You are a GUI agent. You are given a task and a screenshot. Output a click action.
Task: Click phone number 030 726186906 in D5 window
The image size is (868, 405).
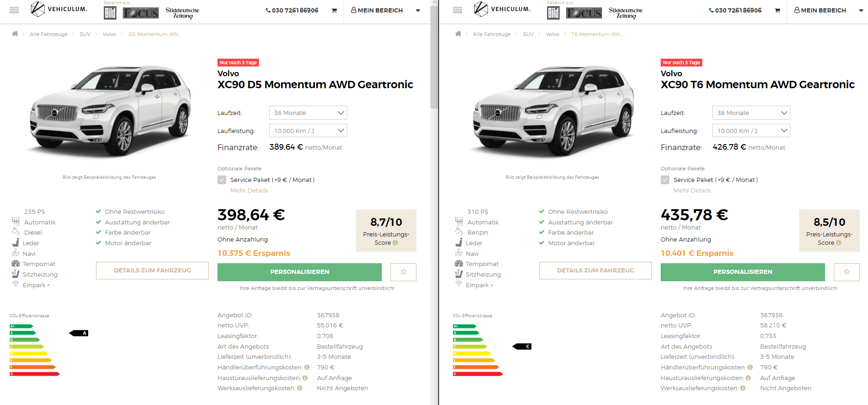(x=292, y=10)
